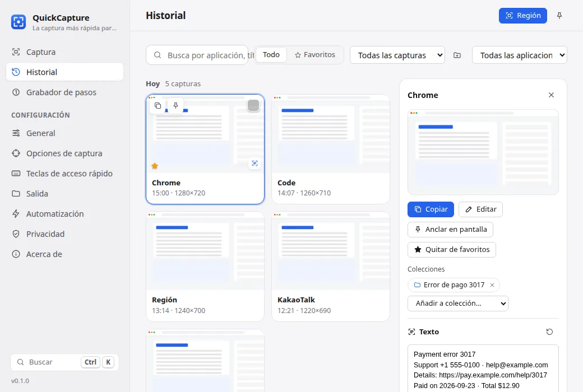
Task: Select the Todo filter tab
Action: (x=271, y=55)
